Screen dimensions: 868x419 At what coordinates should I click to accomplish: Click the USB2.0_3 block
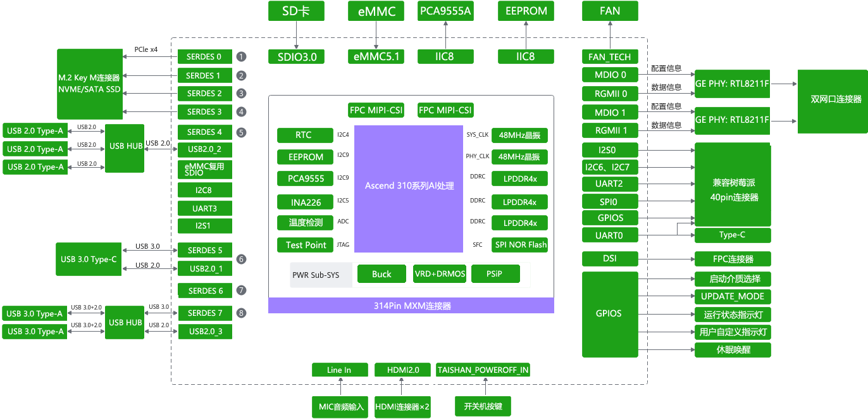(x=204, y=331)
